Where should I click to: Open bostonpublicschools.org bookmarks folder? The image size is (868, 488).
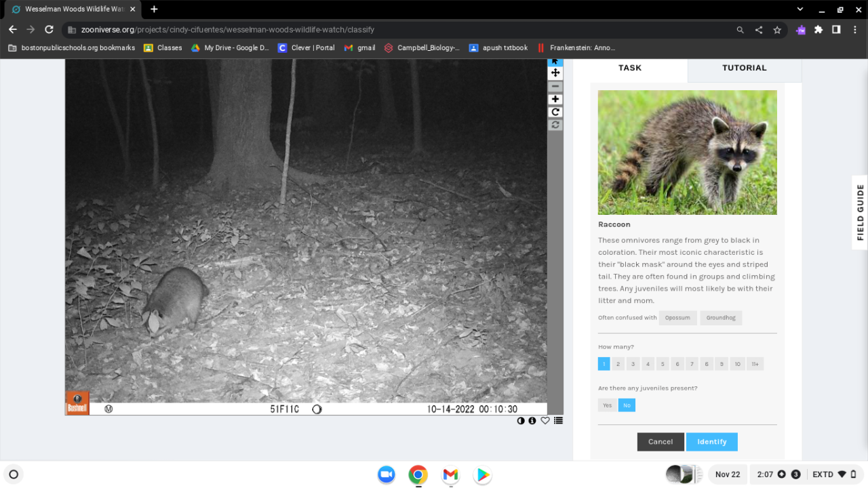coord(71,48)
